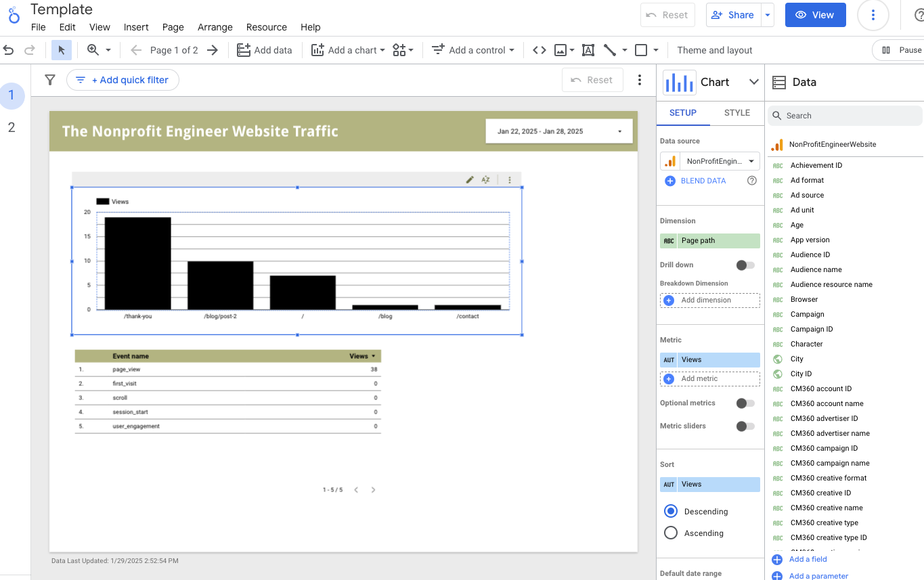Click the Views metric chip under Metric
Viewport: 924px width, 580px height.
click(710, 359)
